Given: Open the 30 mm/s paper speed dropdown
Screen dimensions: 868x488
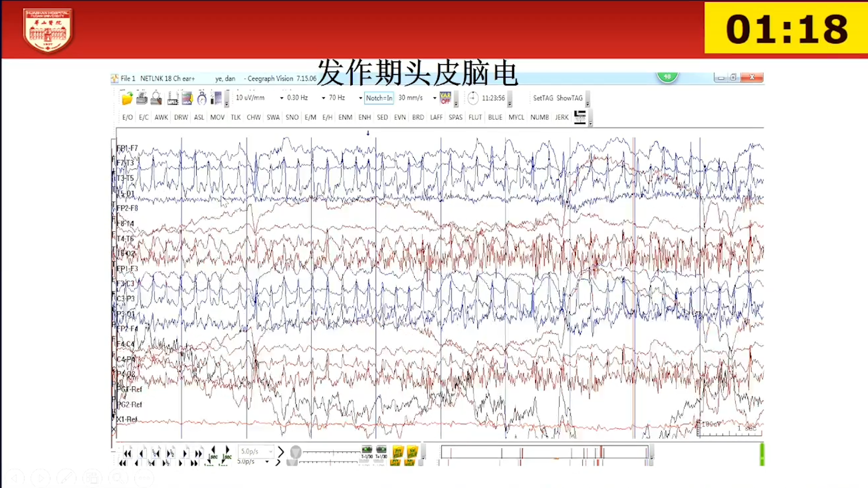Looking at the screenshot, I should tap(434, 98).
